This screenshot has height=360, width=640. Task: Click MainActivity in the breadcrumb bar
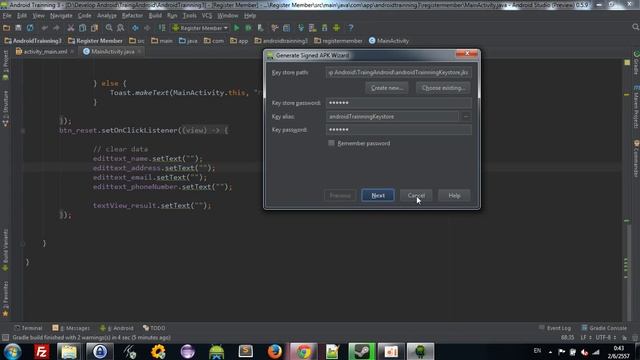[389, 41]
